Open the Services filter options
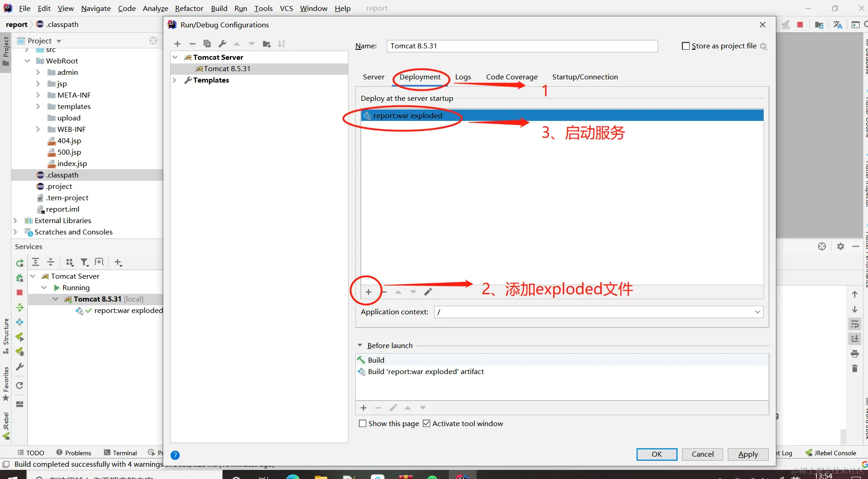 [x=84, y=262]
